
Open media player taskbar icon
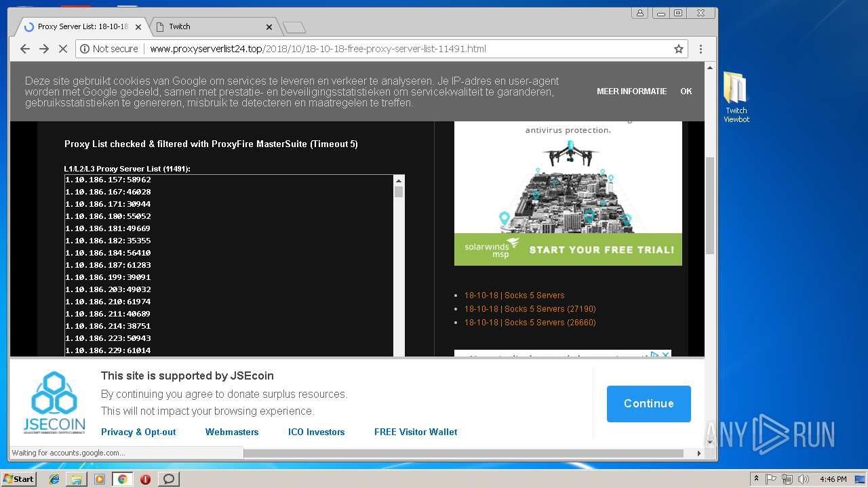pos(100,479)
